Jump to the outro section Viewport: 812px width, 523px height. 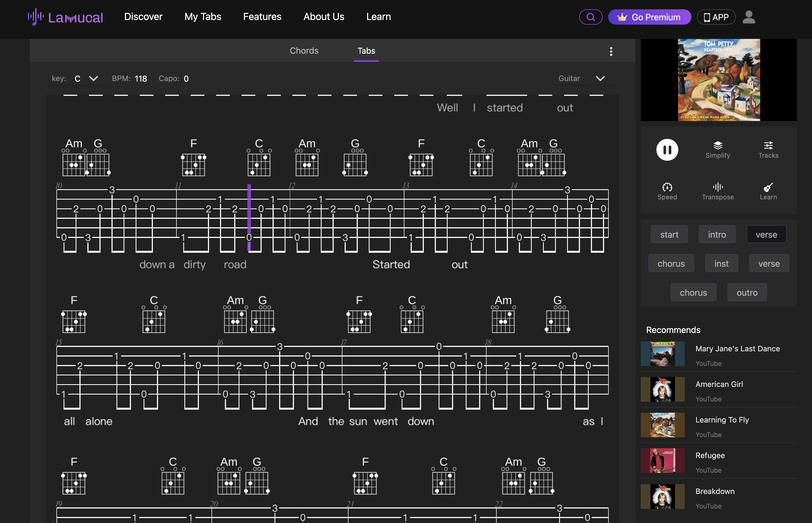(747, 292)
